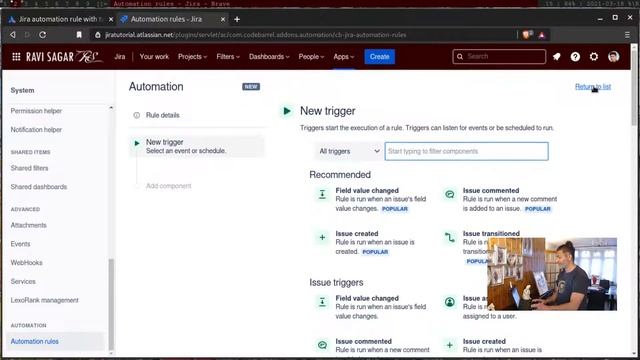Open Events in the sidebar
Screen dimensions: 640x360
coord(20,244)
